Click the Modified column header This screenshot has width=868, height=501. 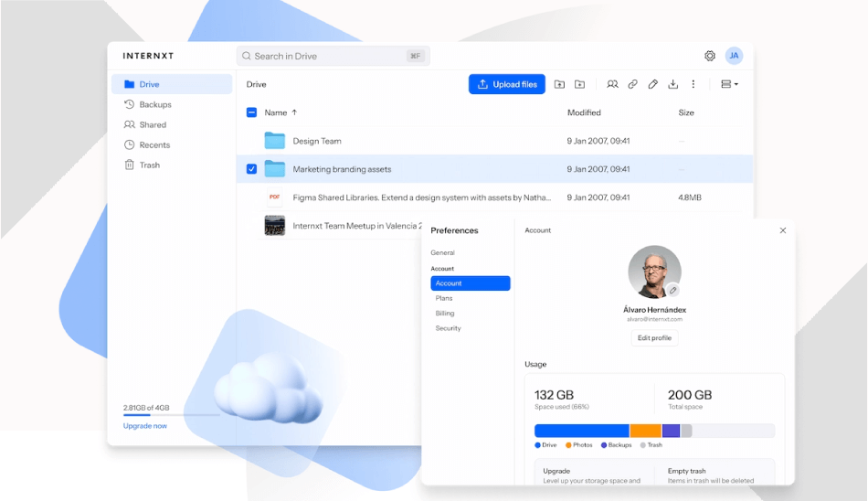click(x=584, y=112)
